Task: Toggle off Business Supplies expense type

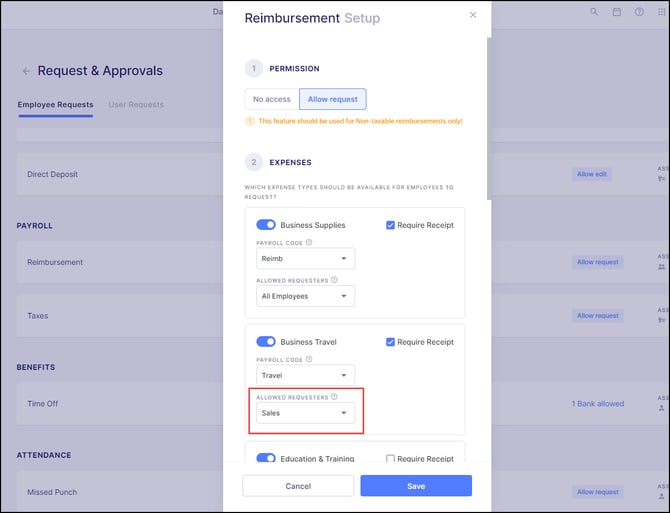Action: (x=266, y=225)
